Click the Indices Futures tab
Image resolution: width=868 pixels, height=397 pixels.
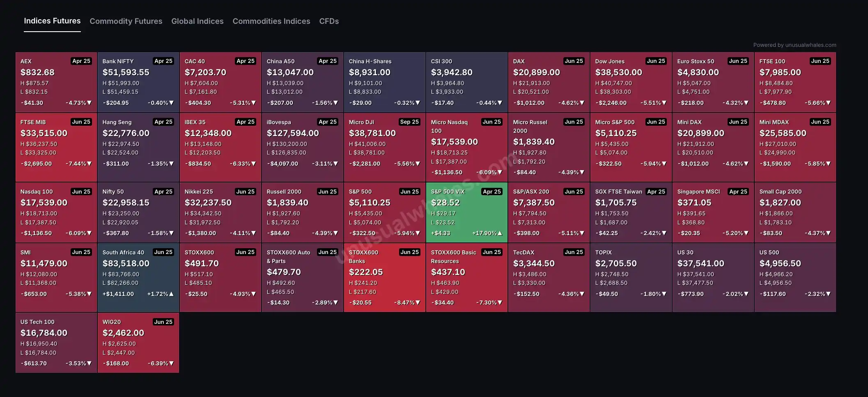[52, 21]
